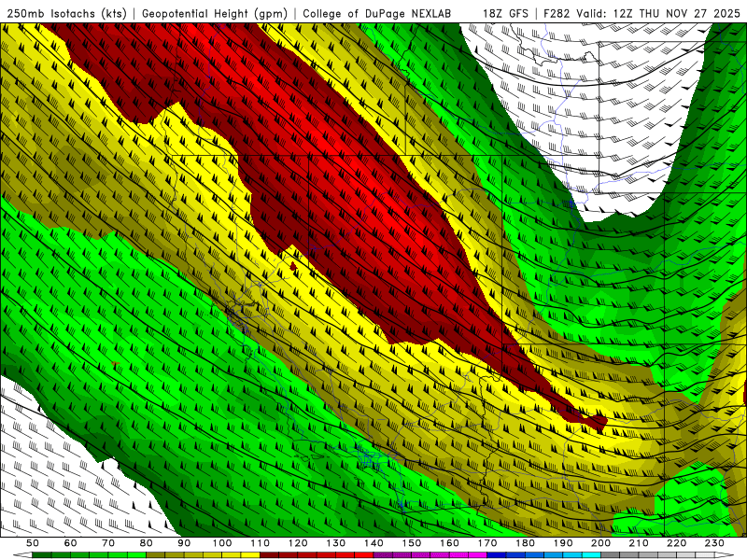The width and height of the screenshot is (747, 560).
Task: Click the 210 knot label on the color scale
Action: (639, 543)
